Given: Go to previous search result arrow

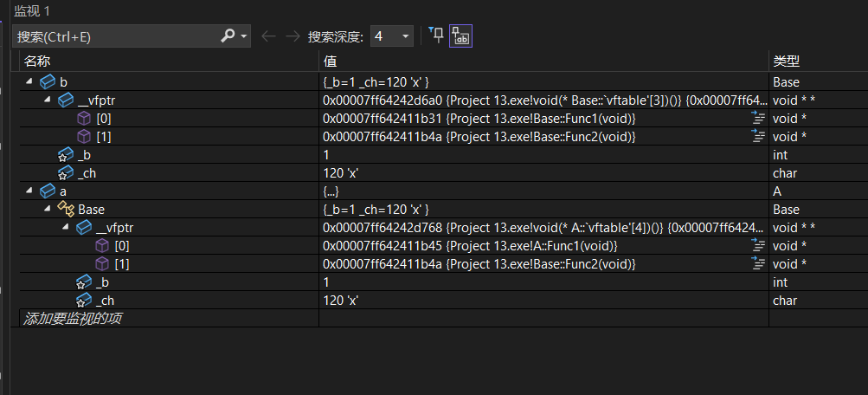Looking at the screenshot, I should click(268, 36).
